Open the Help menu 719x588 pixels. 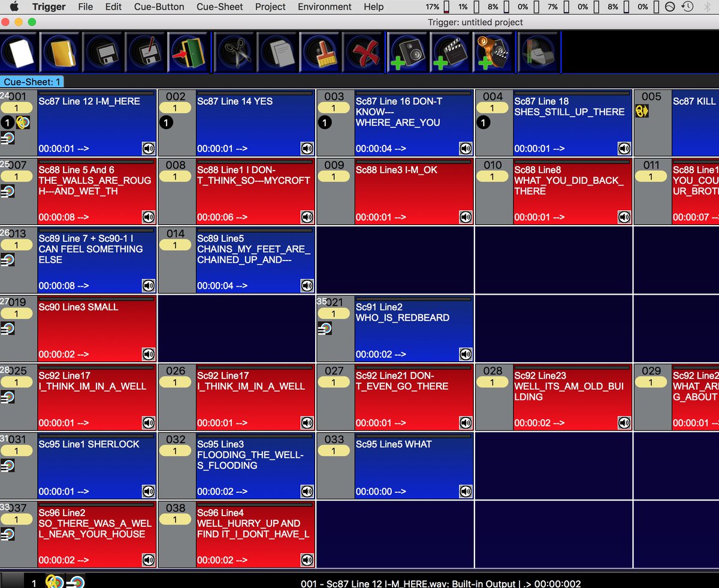[x=373, y=7]
